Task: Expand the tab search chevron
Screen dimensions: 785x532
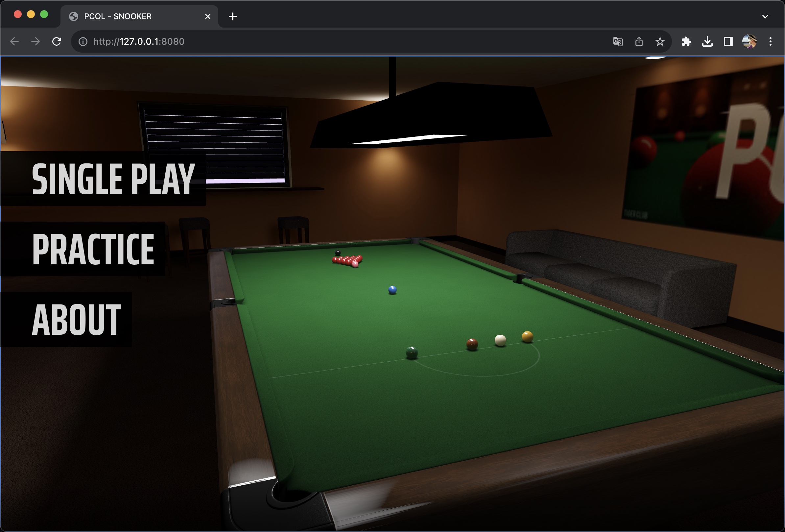Action: 765,16
